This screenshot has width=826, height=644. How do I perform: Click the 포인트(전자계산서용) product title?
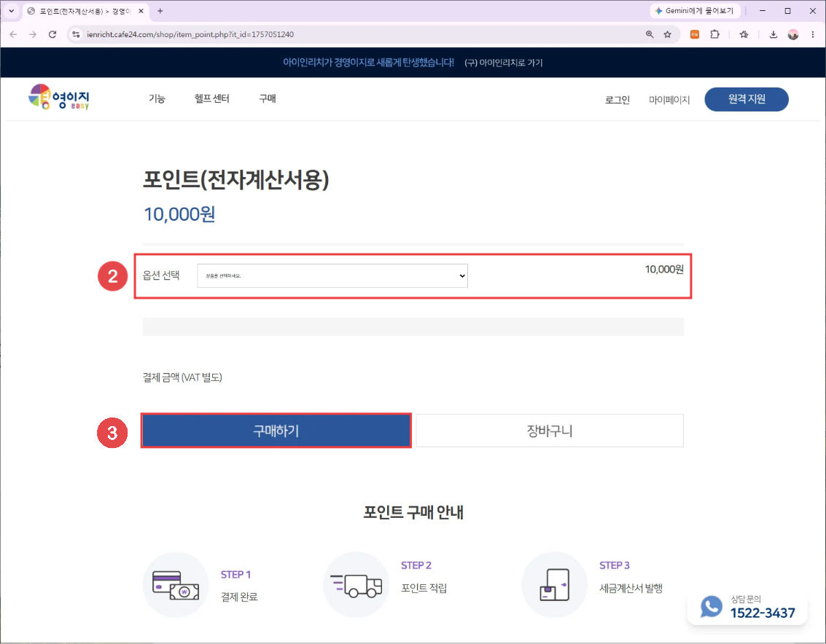coord(236,179)
